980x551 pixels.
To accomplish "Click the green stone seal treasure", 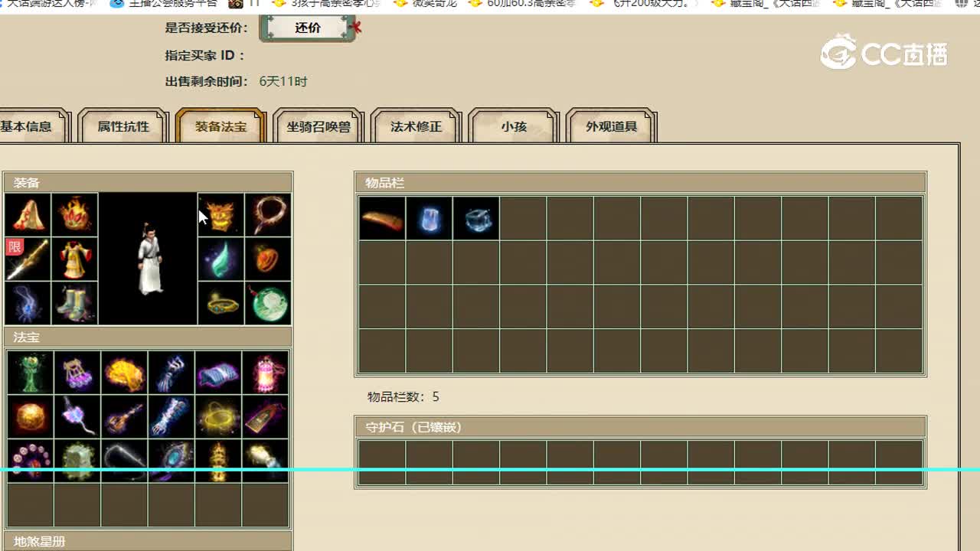I will 77,461.
